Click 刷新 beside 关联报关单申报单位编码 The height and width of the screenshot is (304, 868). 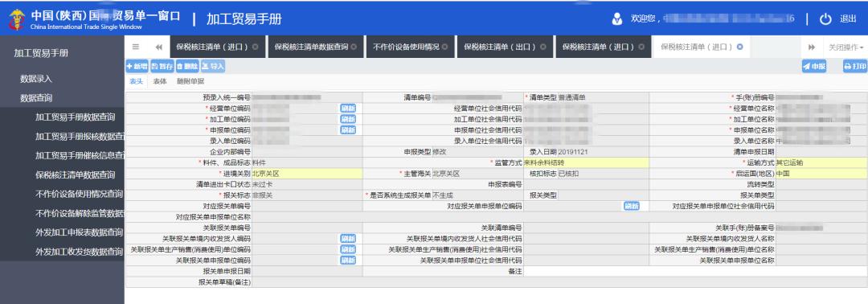pos(348,261)
